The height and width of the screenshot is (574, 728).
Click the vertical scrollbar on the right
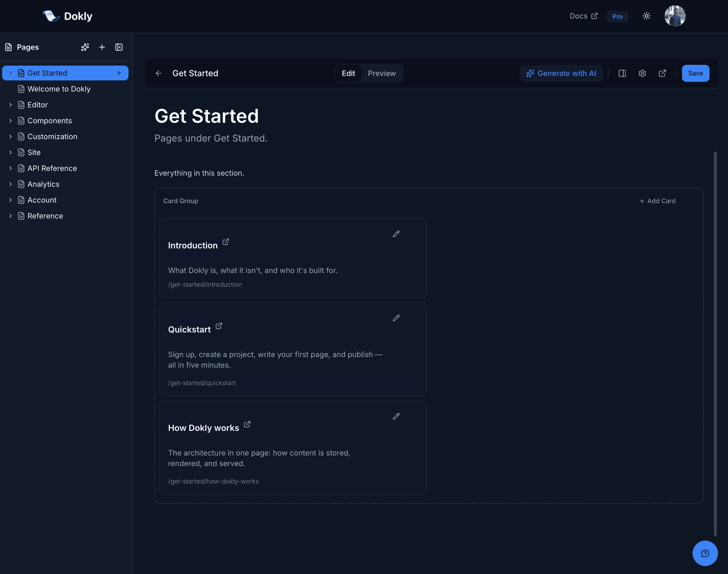click(715, 343)
